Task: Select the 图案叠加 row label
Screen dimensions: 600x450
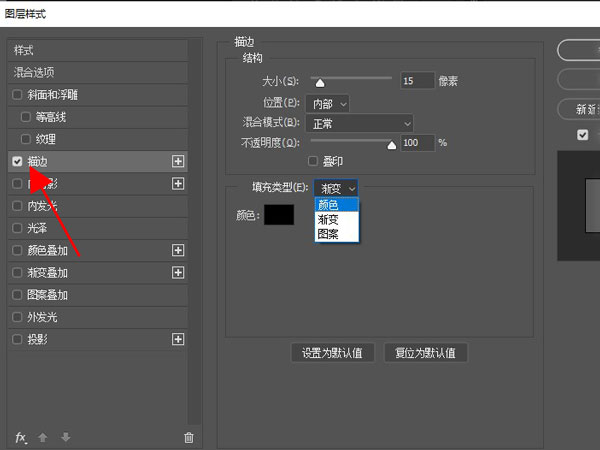Action: point(47,295)
